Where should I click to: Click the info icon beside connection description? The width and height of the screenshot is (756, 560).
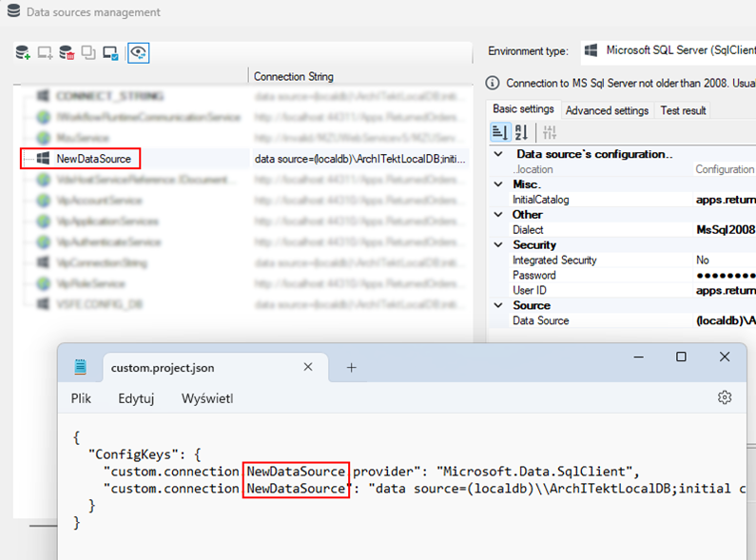[x=493, y=83]
